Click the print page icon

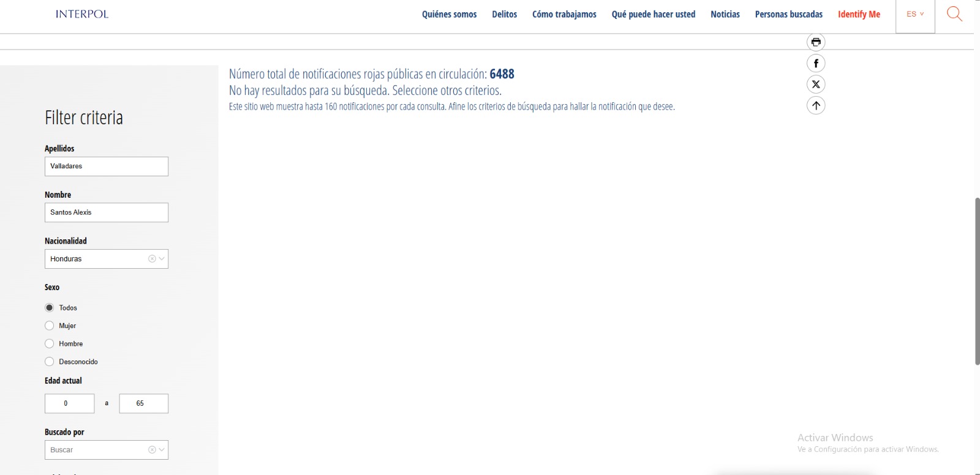tap(816, 42)
